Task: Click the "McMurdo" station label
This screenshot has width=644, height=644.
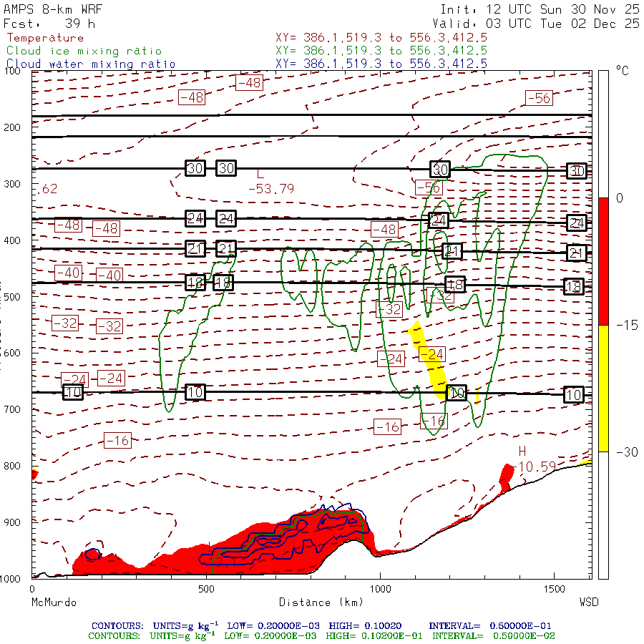Action: pos(54,602)
